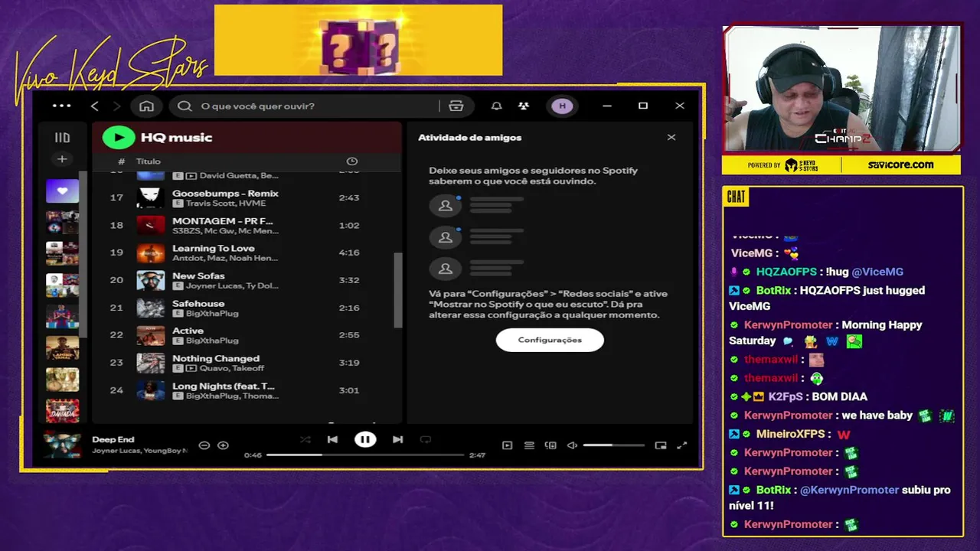Screen dimensions: 980x551
Task: Enter full screen player mode
Action: click(682, 445)
